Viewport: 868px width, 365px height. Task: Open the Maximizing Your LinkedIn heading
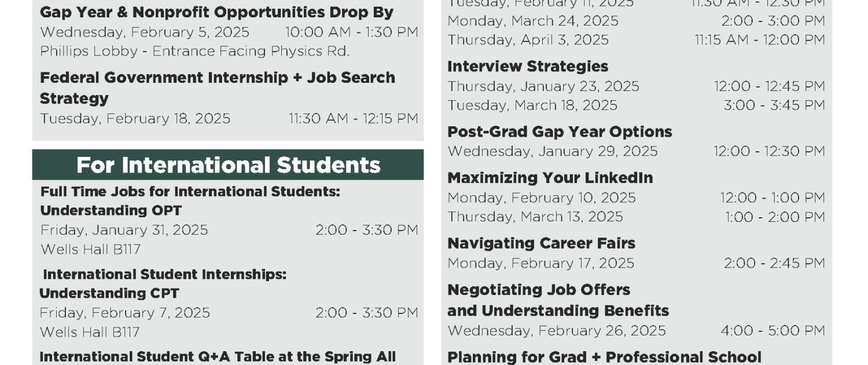pyautogui.click(x=550, y=178)
